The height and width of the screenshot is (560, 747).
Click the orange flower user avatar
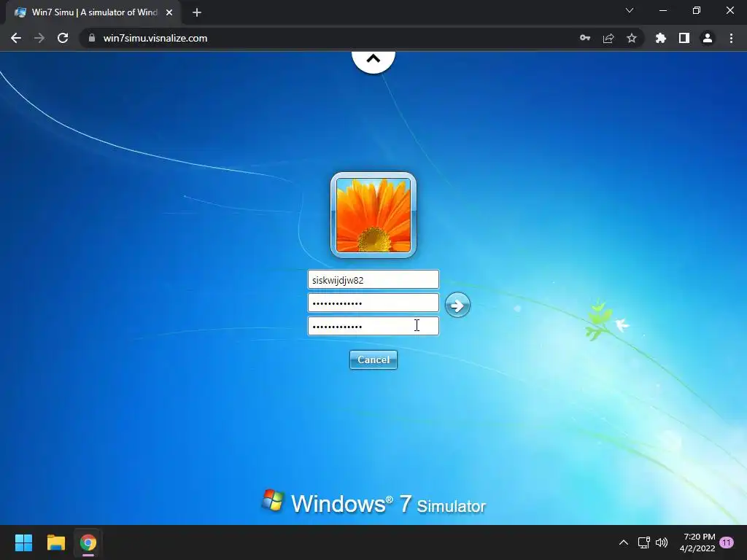(373, 215)
